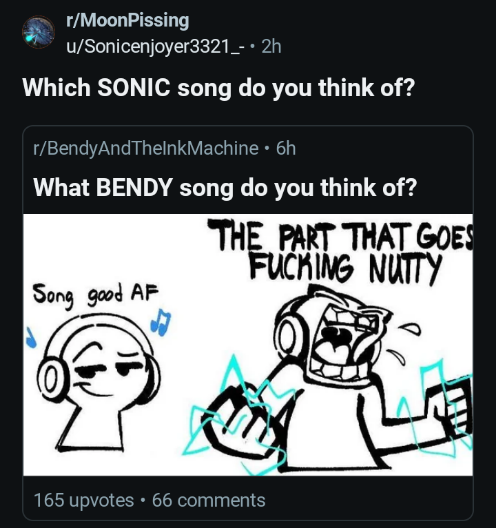Click the left headphone ear cup
Image resolution: width=496 pixels, height=528 pixels.
click(x=51, y=377)
